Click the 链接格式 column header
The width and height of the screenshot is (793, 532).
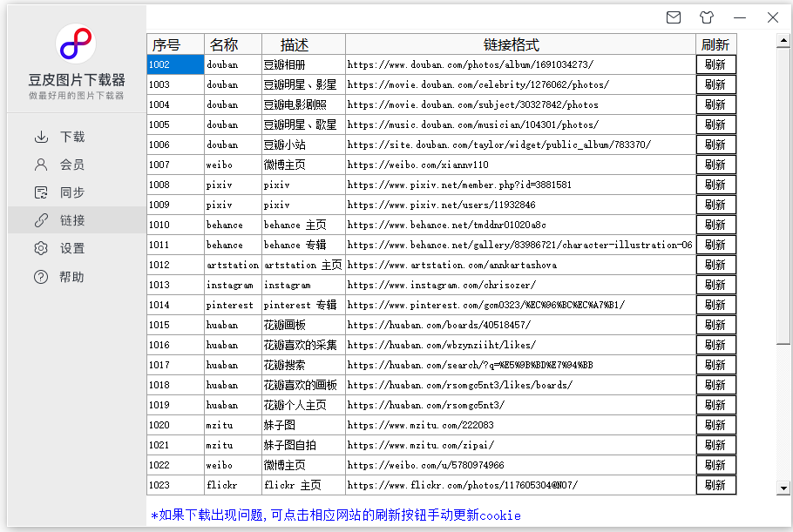tap(520, 44)
